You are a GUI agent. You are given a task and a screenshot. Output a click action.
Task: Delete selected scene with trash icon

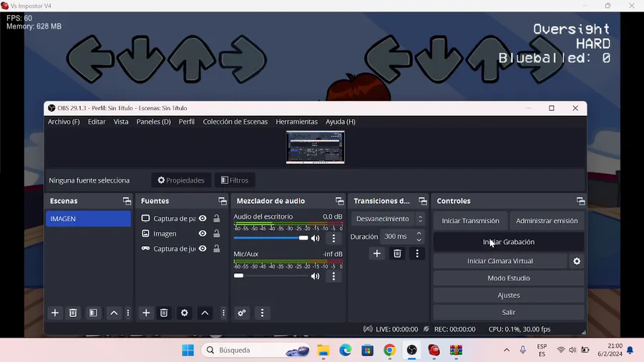73,313
